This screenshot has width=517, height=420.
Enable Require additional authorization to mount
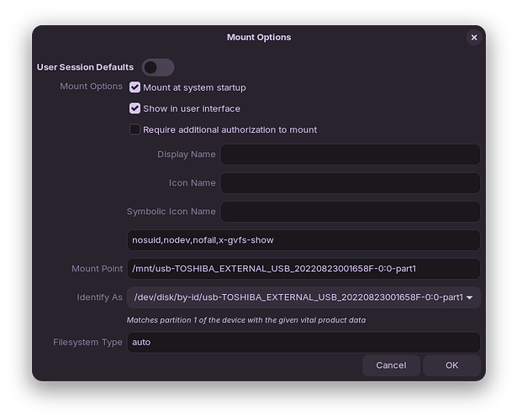pyautogui.click(x=135, y=130)
